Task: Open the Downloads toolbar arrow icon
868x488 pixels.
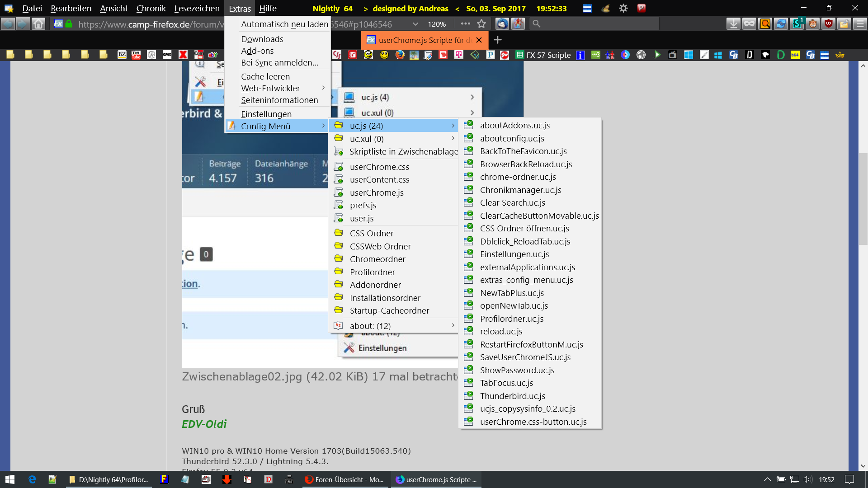Action: tap(733, 24)
